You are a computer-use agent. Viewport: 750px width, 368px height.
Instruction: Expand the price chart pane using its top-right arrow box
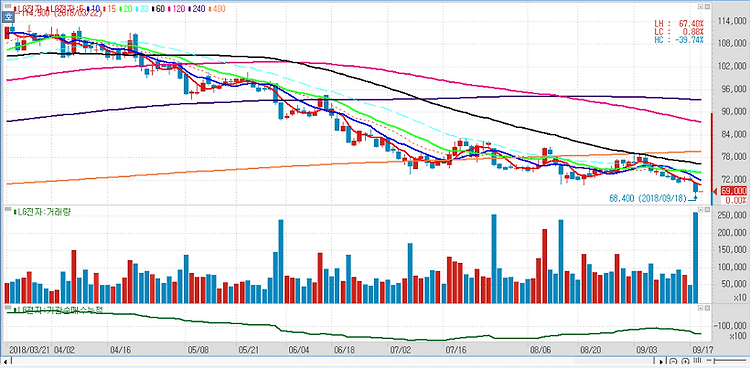point(700,7)
